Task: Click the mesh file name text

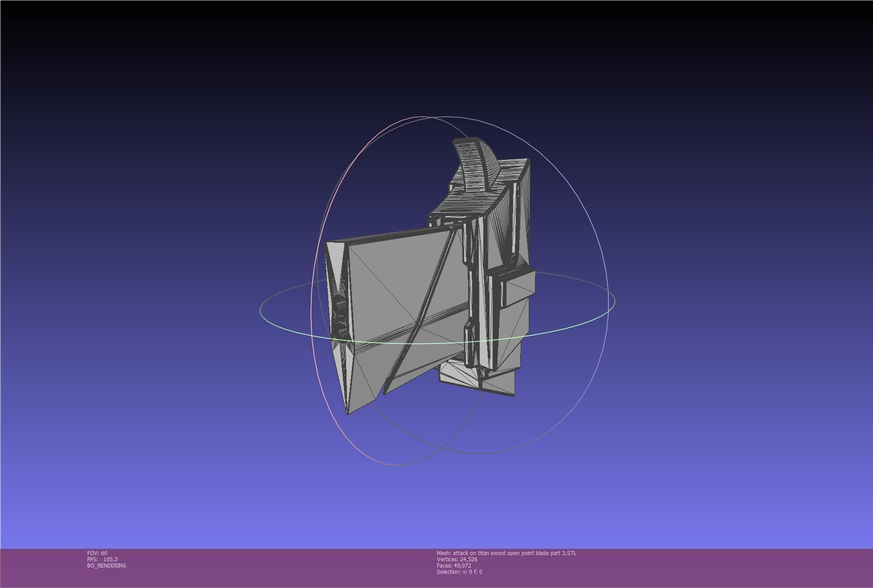Action: click(x=506, y=553)
